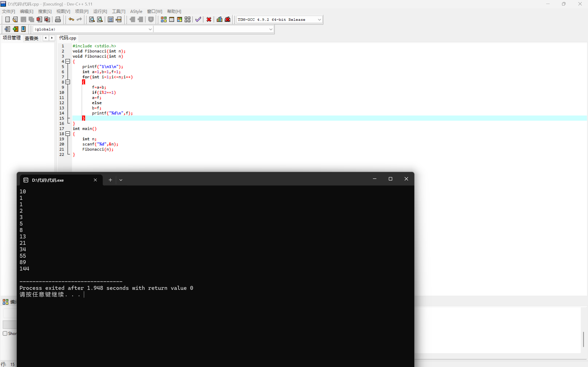Click the purple Syntax Check checkmark icon

click(x=198, y=20)
